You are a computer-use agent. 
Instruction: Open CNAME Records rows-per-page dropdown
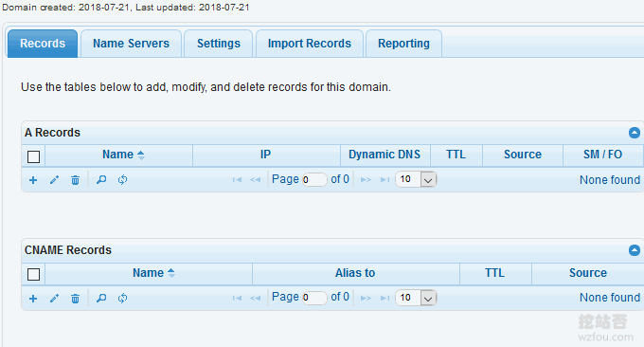point(416,298)
